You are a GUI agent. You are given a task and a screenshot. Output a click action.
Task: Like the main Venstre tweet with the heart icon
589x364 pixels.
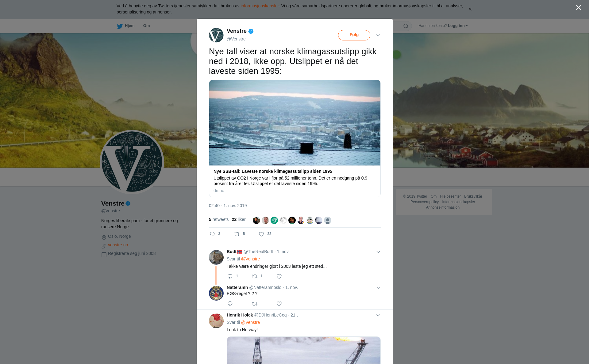[x=261, y=234]
